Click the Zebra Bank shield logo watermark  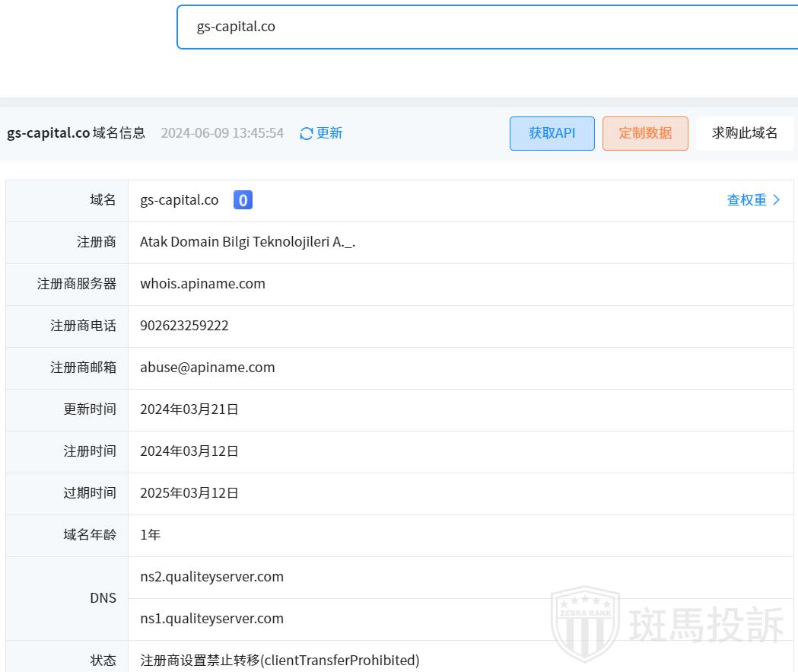coord(585,623)
